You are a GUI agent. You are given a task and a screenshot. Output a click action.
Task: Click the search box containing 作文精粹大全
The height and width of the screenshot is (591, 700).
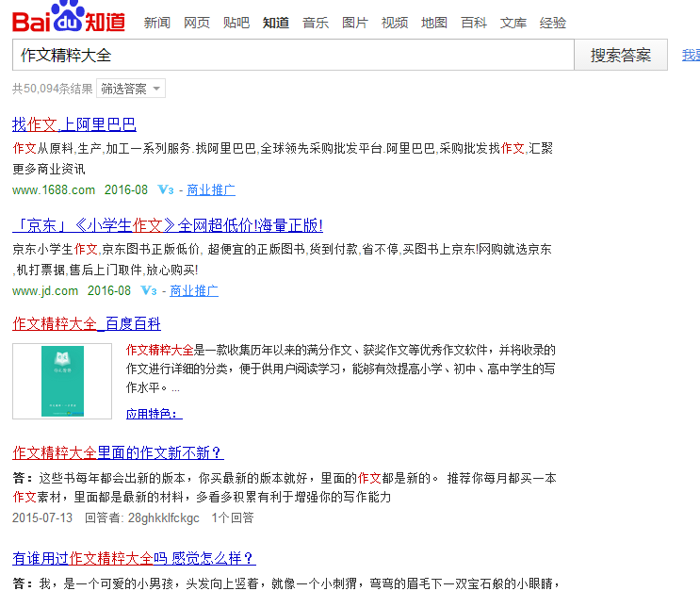pos(293,55)
